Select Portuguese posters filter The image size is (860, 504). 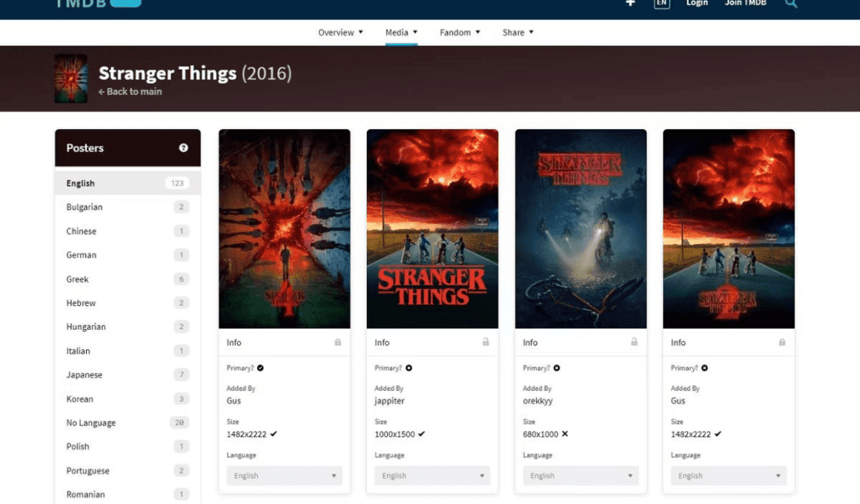click(x=128, y=471)
